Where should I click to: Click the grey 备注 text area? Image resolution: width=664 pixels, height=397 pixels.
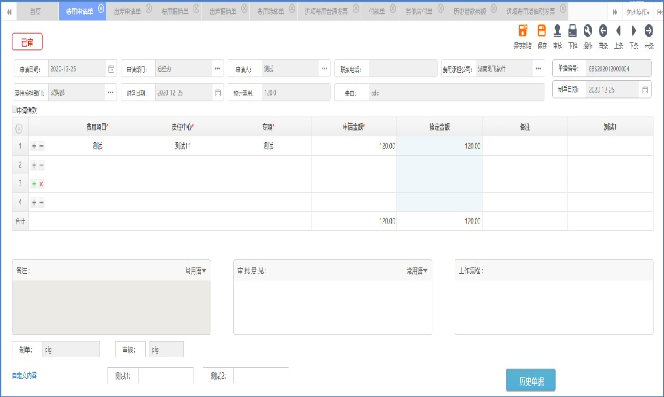[x=111, y=307]
